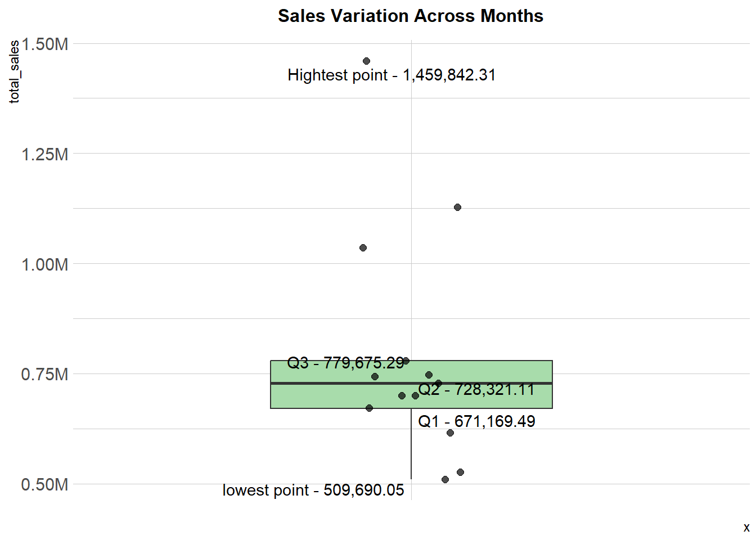Image resolution: width=756 pixels, height=540 pixels.
Task: Select the lowest data point near 0.51M
Action: click(445, 479)
